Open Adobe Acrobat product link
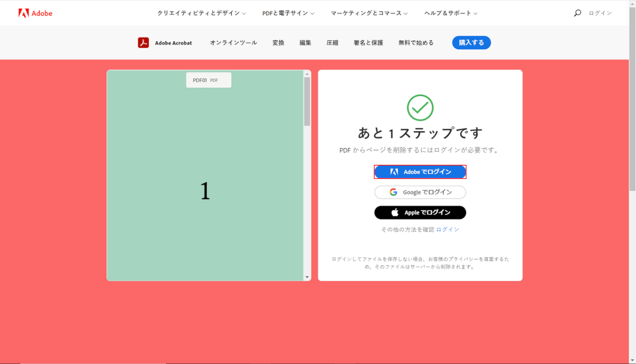The width and height of the screenshot is (636, 364). coord(173,43)
